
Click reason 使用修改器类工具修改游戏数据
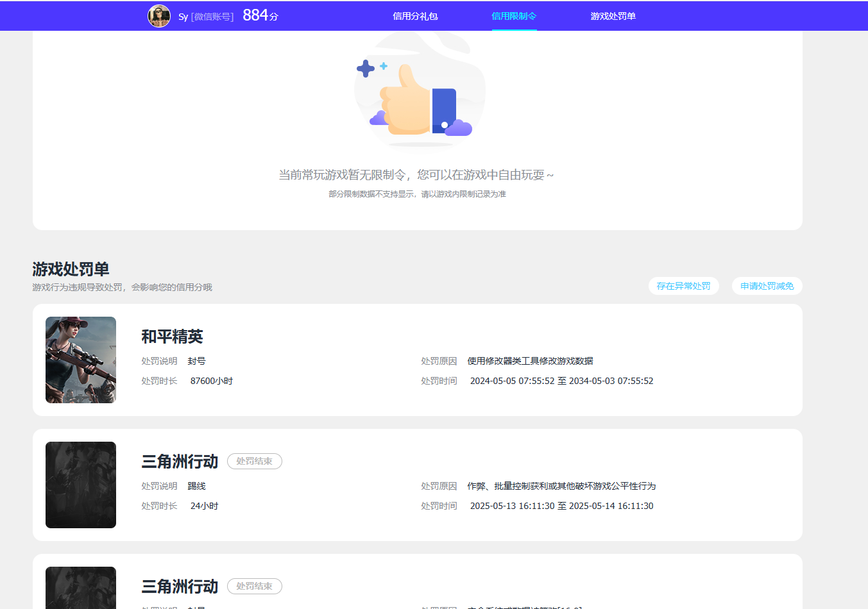point(530,361)
